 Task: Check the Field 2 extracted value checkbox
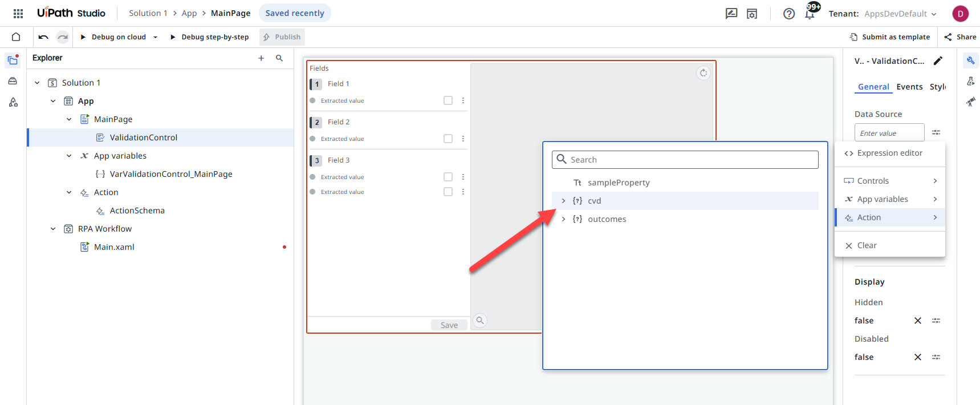tap(448, 139)
